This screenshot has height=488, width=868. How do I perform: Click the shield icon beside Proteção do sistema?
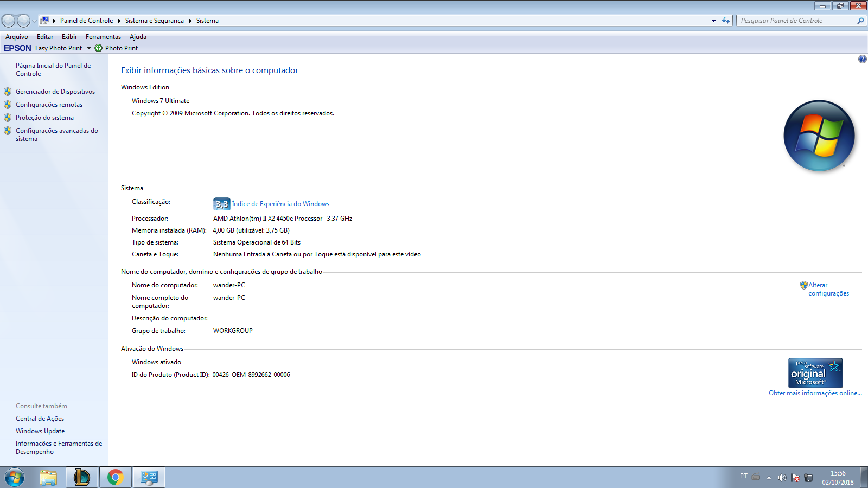click(8, 118)
